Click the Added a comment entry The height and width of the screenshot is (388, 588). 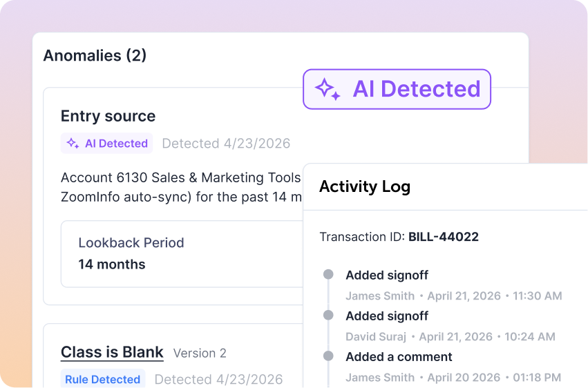point(399,357)
